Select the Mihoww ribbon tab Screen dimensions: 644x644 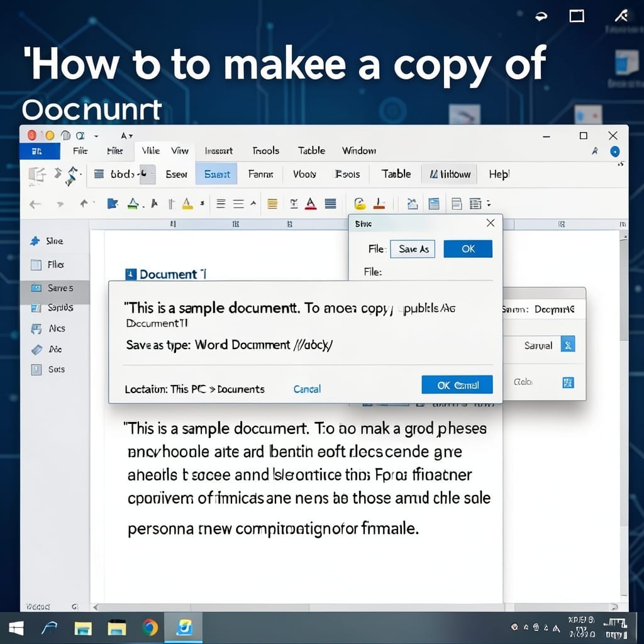[x=450, y=174]
